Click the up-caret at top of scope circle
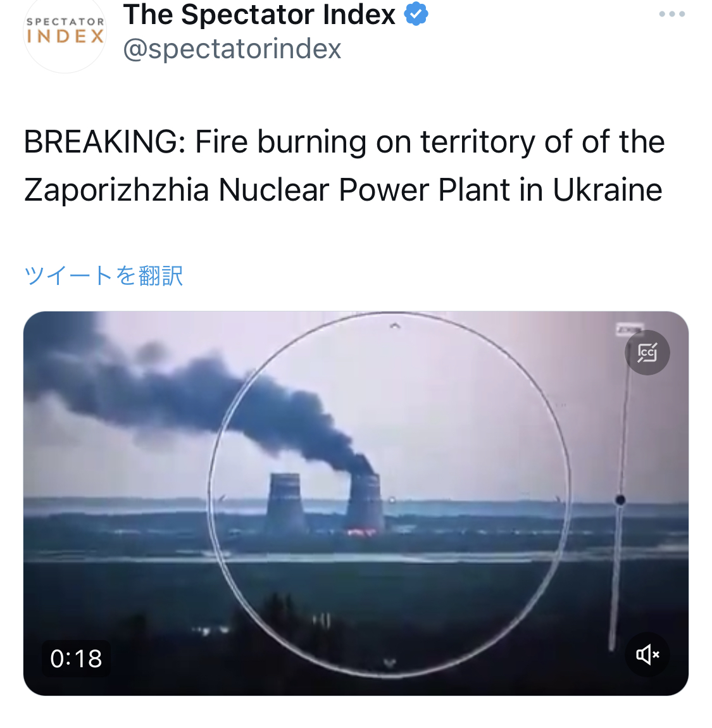This screenshot has height=728, width=712. tap(394, 327)
